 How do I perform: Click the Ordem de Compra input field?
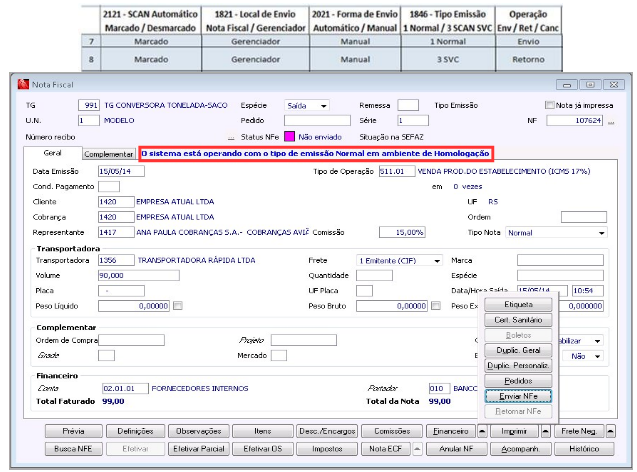coord(132,340)
